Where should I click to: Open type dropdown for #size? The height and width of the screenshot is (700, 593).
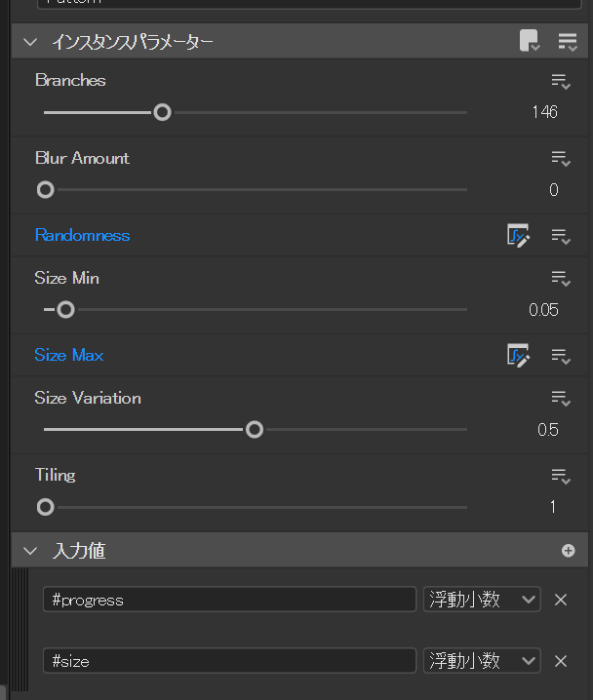point(482,661)
